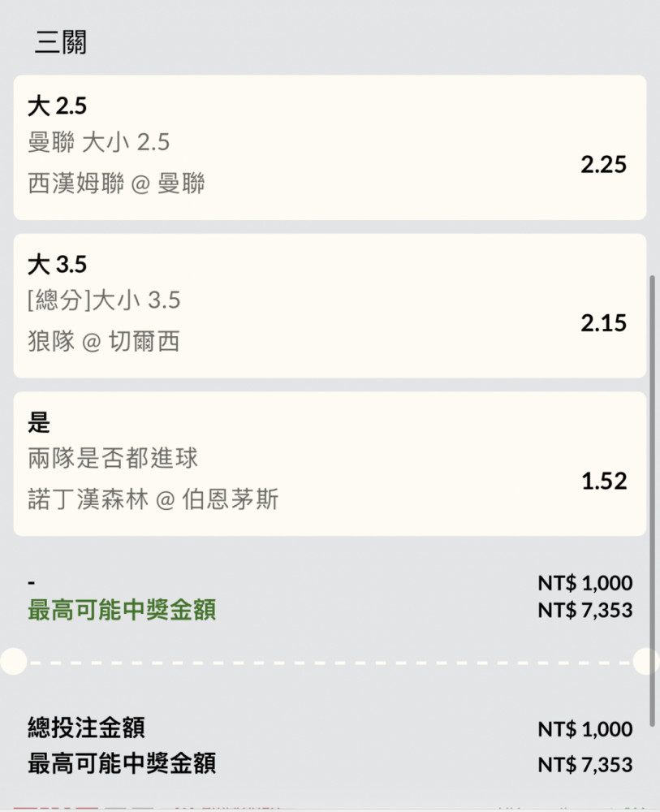
Task: Click the [總分]大小 3.5 market label
Action: point(104,300)
